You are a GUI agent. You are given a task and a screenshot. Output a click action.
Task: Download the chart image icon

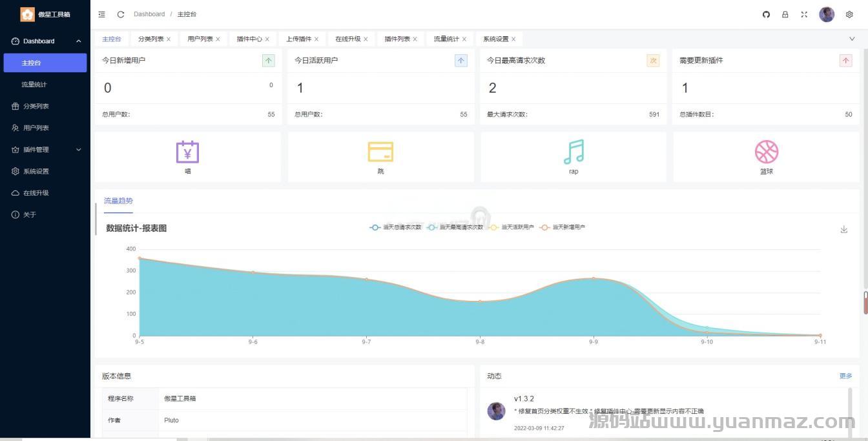click(843, 229)
